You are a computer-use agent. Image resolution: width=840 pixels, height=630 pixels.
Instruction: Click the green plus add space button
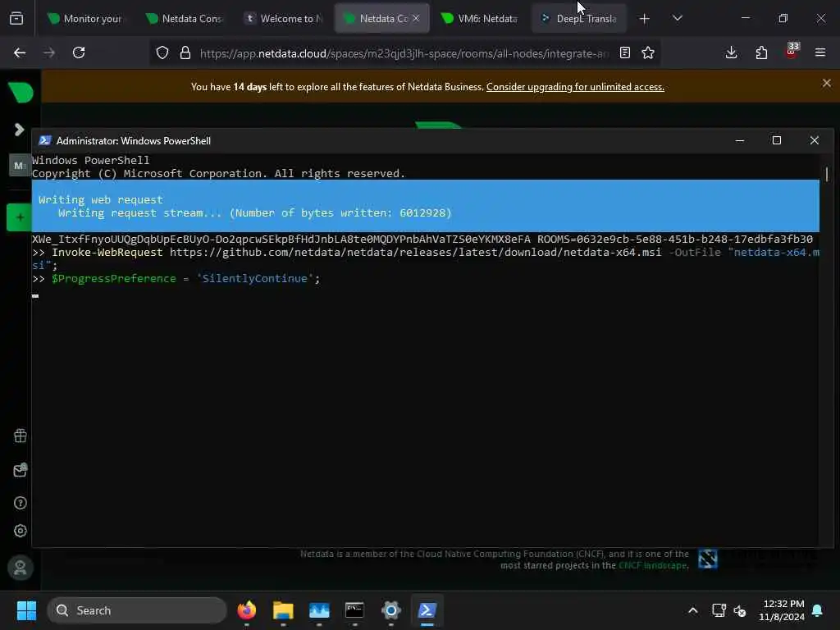pos(20,217)
